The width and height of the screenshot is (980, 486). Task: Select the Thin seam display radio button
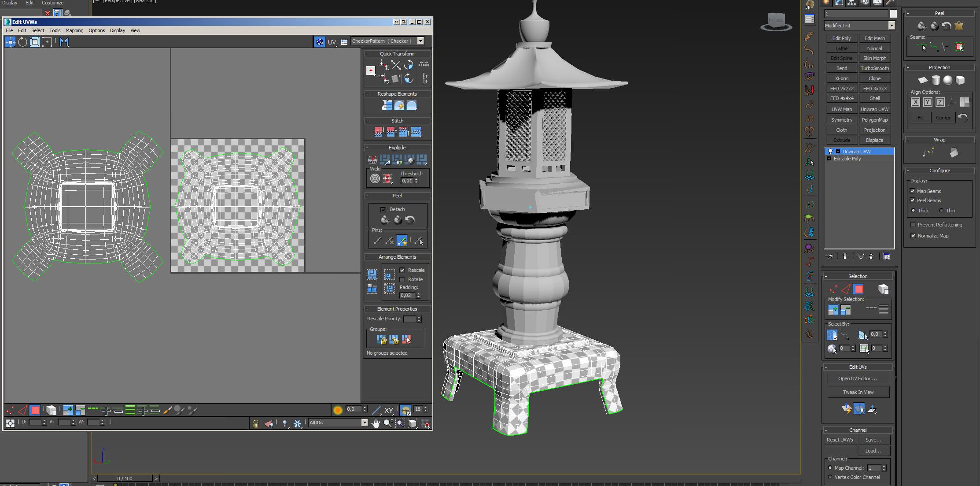click(x=941, y=211)
